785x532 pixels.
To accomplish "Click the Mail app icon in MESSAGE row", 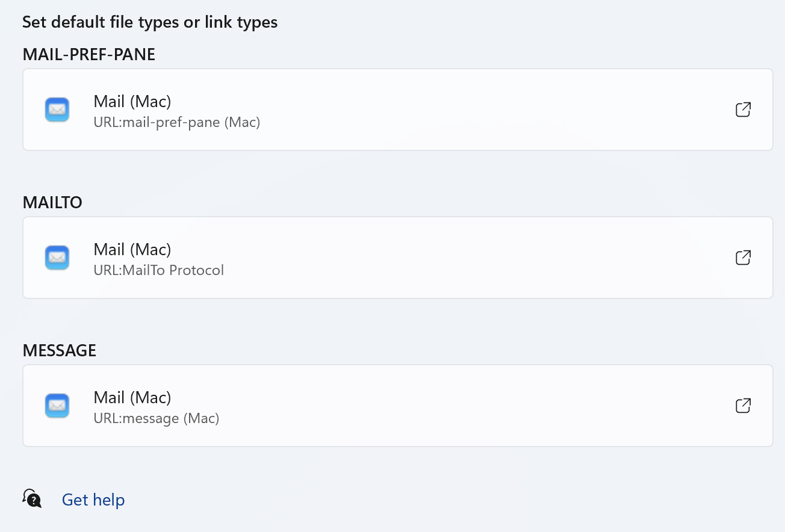I will coord(57,406).
